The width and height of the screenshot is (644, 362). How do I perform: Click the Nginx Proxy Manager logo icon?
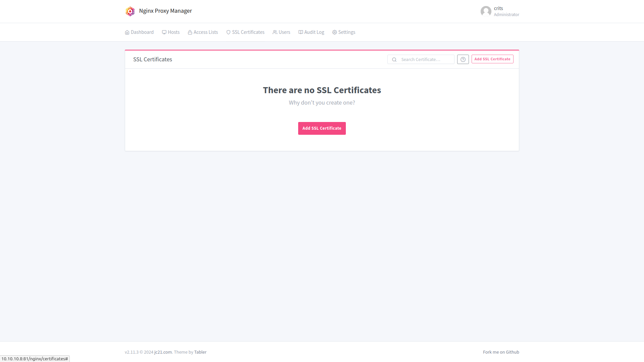click(x=130, y=11)
